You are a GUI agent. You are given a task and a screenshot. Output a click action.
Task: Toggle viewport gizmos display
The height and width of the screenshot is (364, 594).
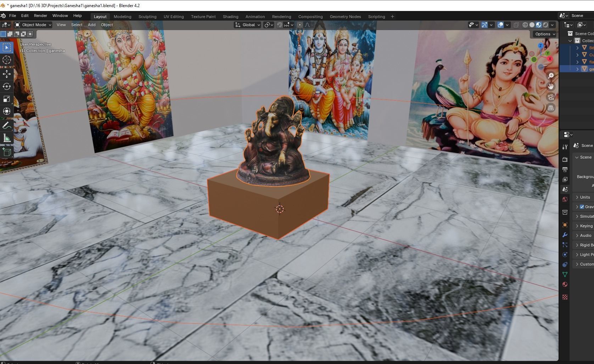click(x=484, y=25)
